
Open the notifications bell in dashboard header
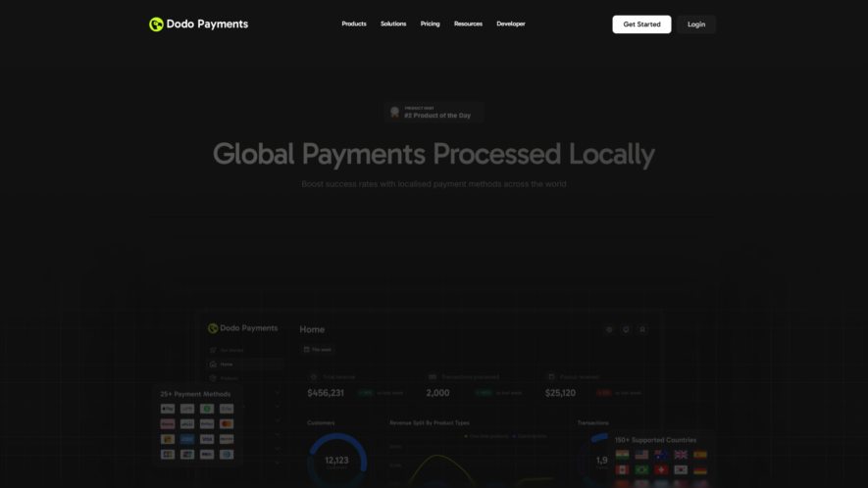point(626,330)
